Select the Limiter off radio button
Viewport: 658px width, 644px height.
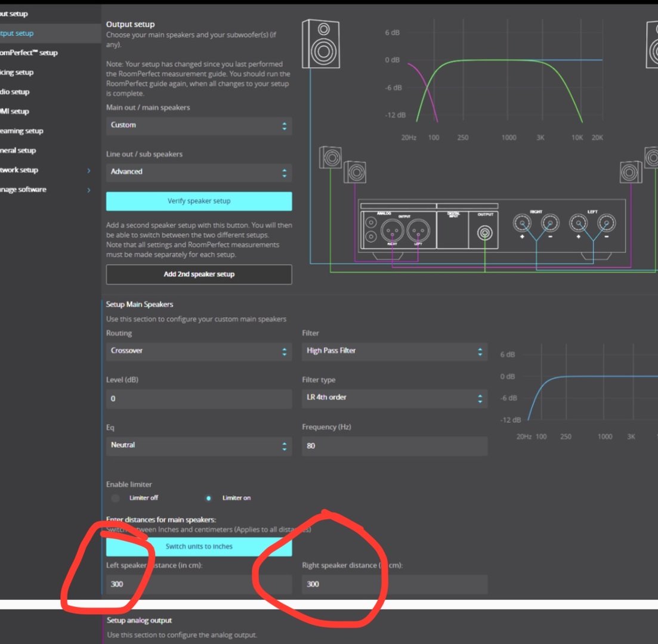(x=115, y=498)
